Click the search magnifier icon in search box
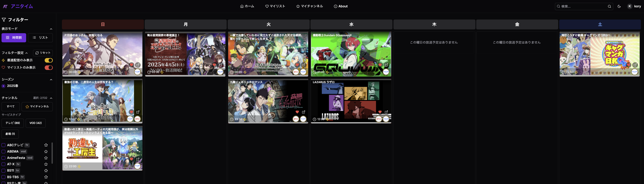The height and width of the screenshot is (184, 644). click(x=609, y=6)
